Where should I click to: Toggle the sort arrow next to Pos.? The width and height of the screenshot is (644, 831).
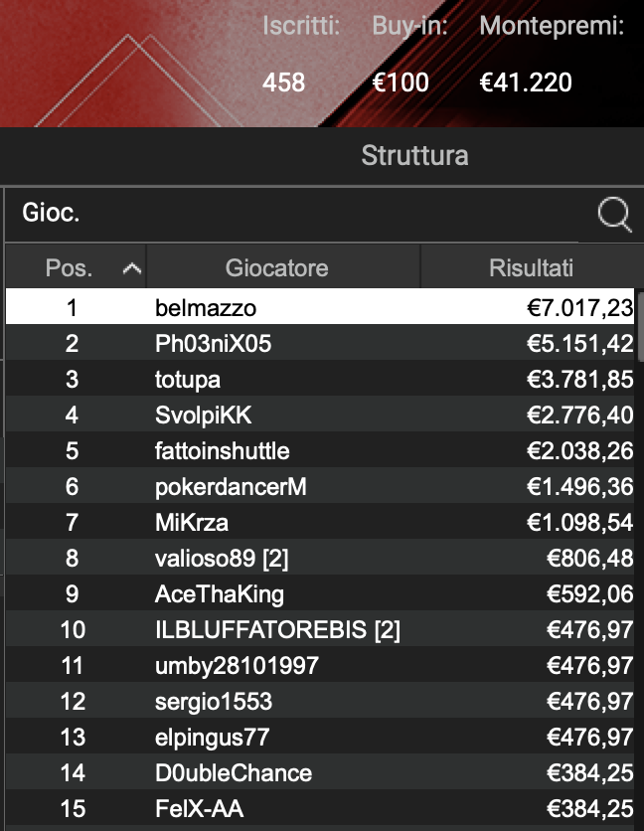(134, 267)
